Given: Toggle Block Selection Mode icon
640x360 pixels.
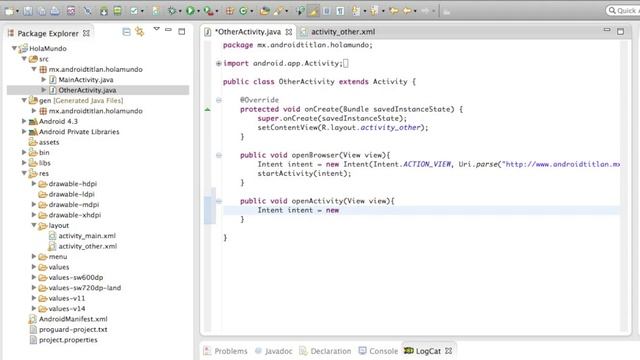Looking at the screenshot, I should pos(327,11).
